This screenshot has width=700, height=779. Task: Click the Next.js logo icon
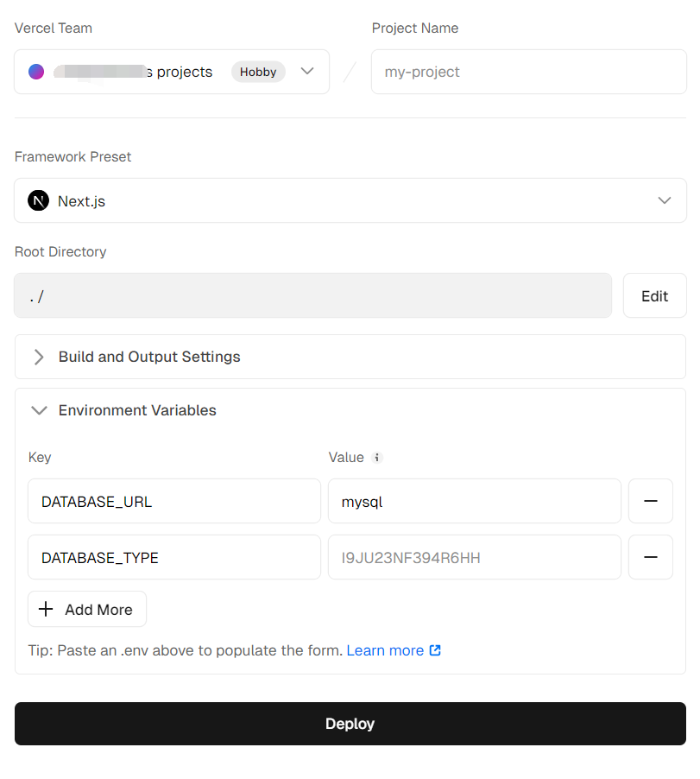tap(38, 201)
